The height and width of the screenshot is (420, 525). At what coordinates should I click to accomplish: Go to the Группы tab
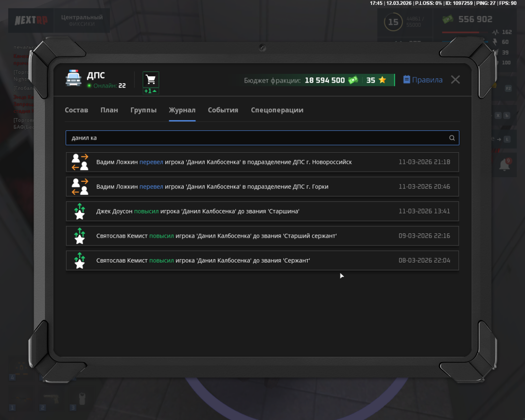tap(143, 110)
